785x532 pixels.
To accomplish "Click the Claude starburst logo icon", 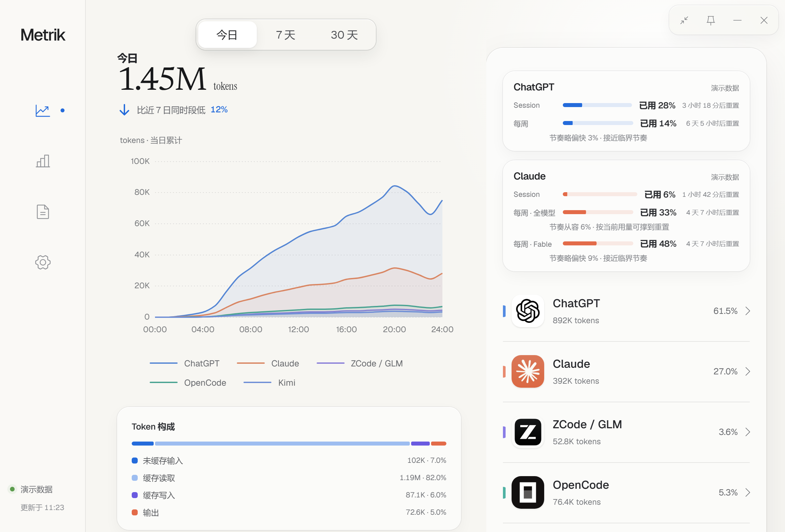I will click(x=528, y=371).
